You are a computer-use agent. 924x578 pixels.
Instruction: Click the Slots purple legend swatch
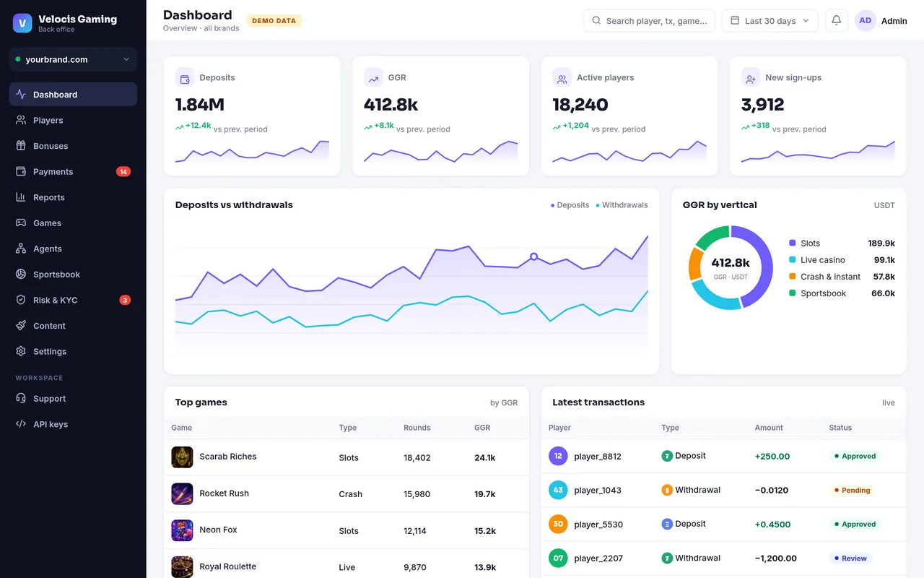click(793, 243)
